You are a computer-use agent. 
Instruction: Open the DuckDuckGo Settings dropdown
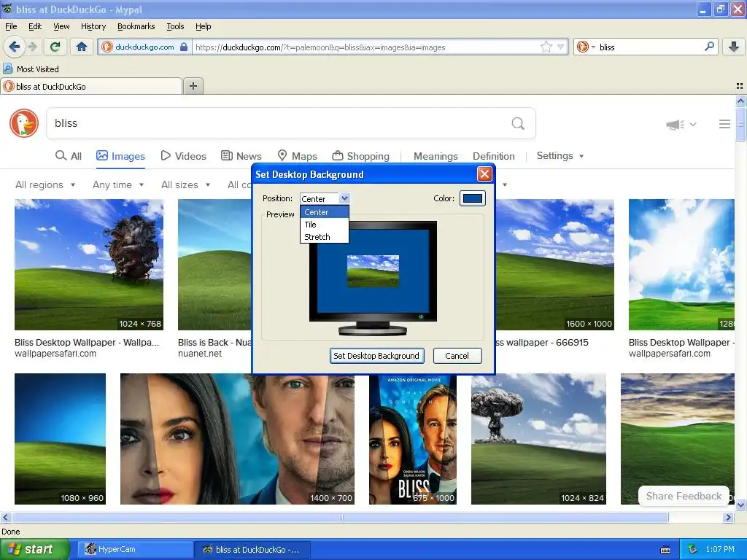point(560,156)
